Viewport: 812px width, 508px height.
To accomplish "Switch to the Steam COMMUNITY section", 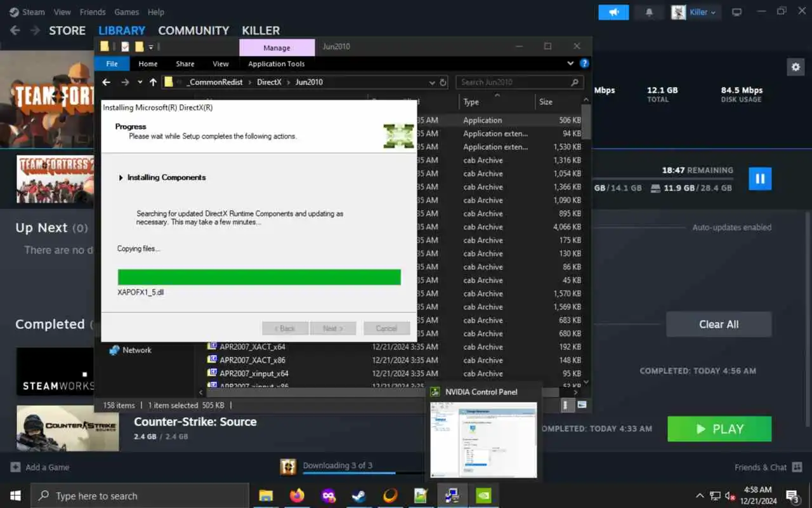I will 193,30.
